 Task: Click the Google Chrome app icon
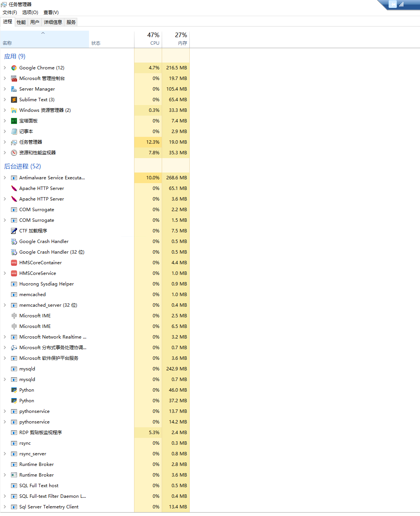(x=14, y=68)
